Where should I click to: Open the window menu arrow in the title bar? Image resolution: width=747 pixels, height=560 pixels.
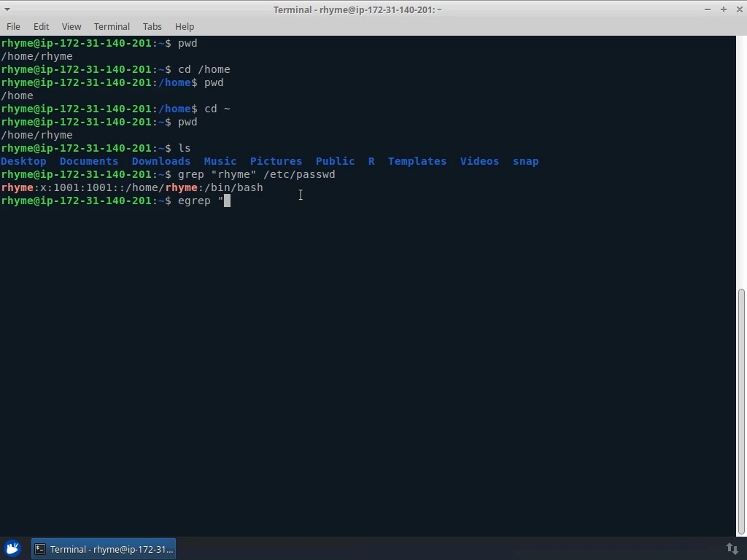(x=7, y=9)
